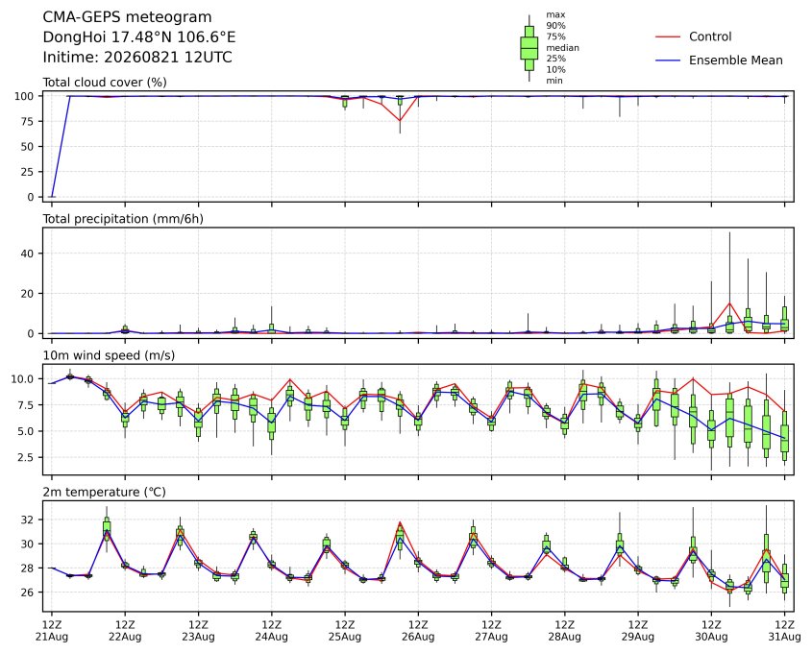Click the '30' temperature axis tick

click(28, 544)
